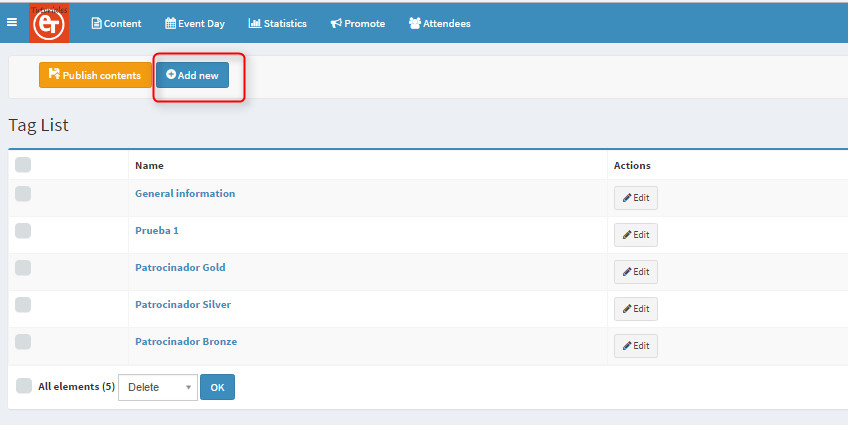Open the Event Day menu
The image size is (848, 425).
coord(195,23)
